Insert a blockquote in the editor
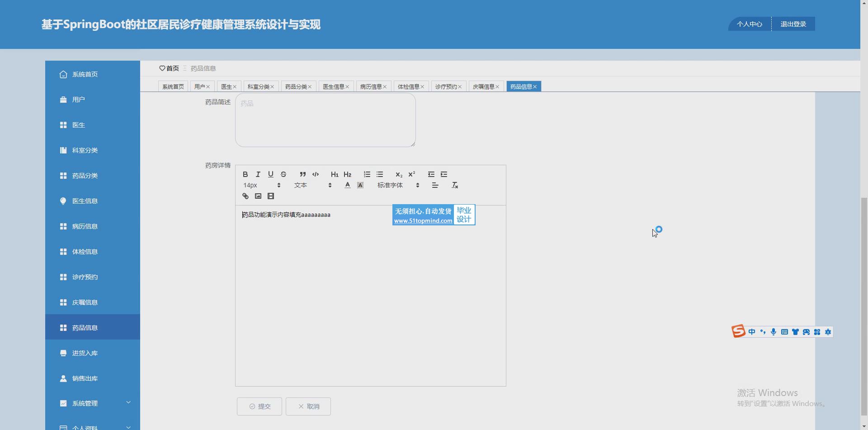Image resolution: width=868 pixels, height=430 pixels. click(302, 174)
